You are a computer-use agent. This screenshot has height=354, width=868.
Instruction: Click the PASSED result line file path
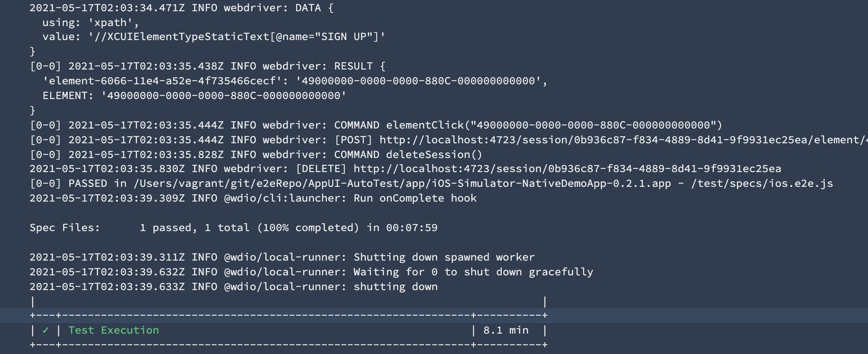pos(402,184)
